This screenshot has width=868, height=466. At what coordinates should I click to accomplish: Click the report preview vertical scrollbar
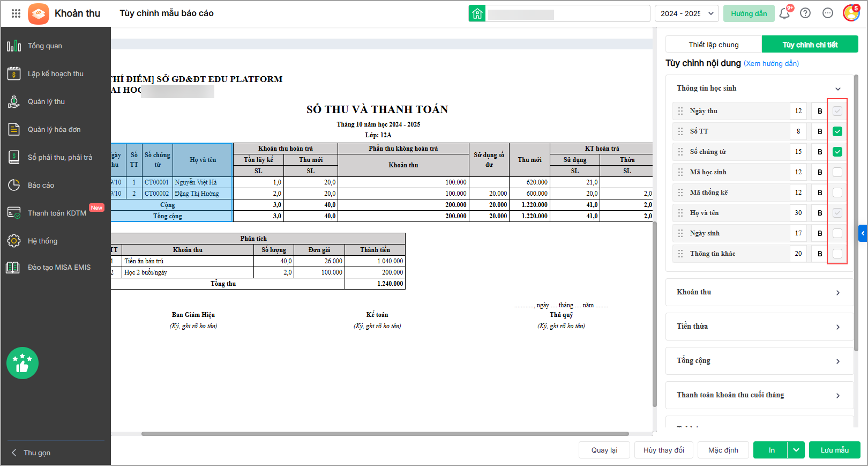(655, 314)
